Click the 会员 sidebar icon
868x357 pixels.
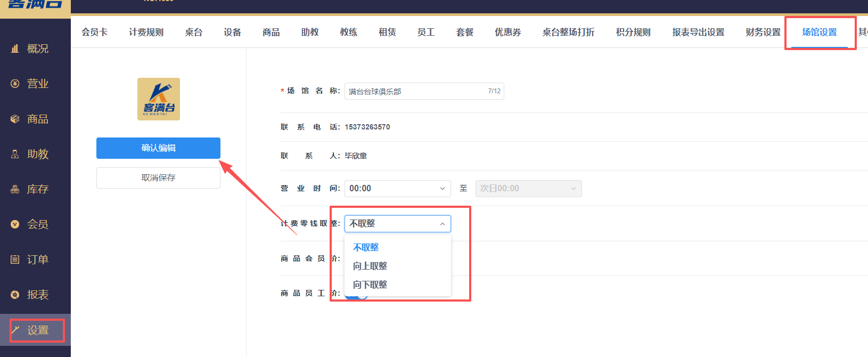click(15, 224)
